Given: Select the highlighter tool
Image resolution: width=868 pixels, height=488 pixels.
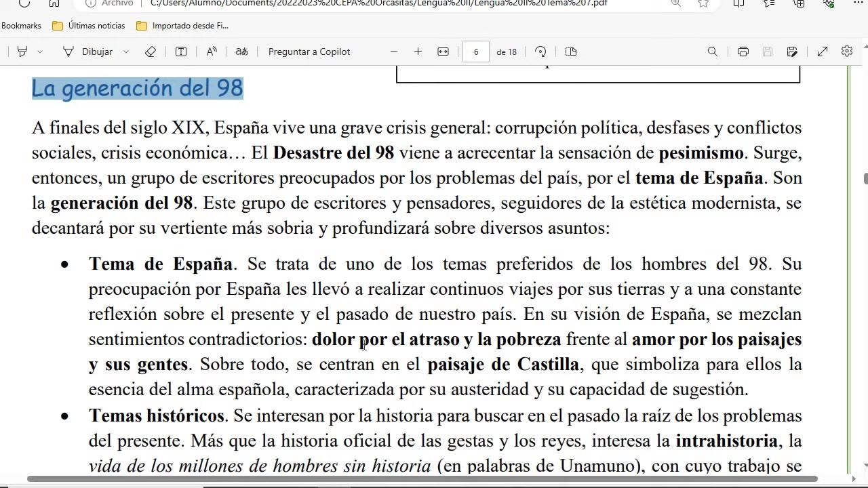Looking at the screenshot, I should coord(22,52).
